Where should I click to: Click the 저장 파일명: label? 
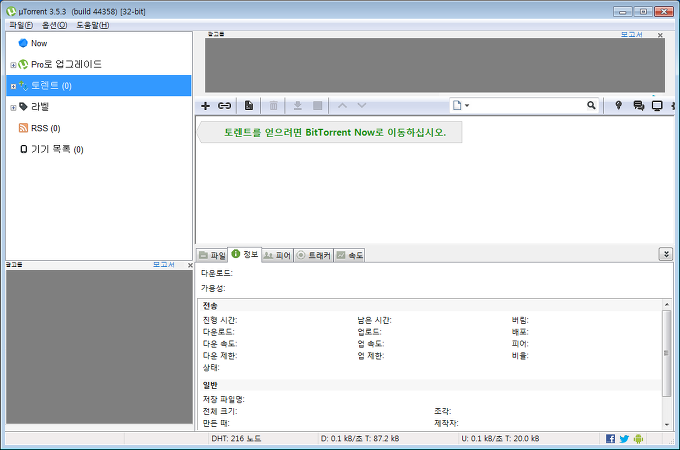click(x=223, y=399)
